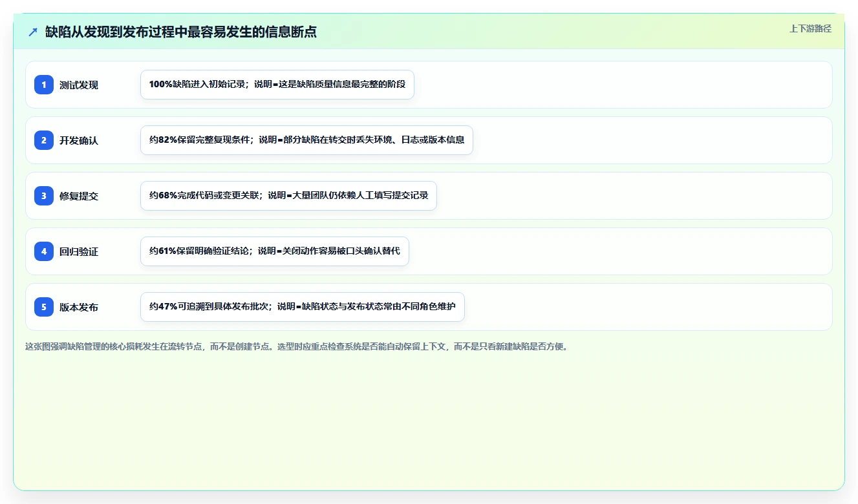The image size is (858, 504).
Task: Click the 约47%可追溯到具体发布批次 description box
Action: click(x=303, y=307)
